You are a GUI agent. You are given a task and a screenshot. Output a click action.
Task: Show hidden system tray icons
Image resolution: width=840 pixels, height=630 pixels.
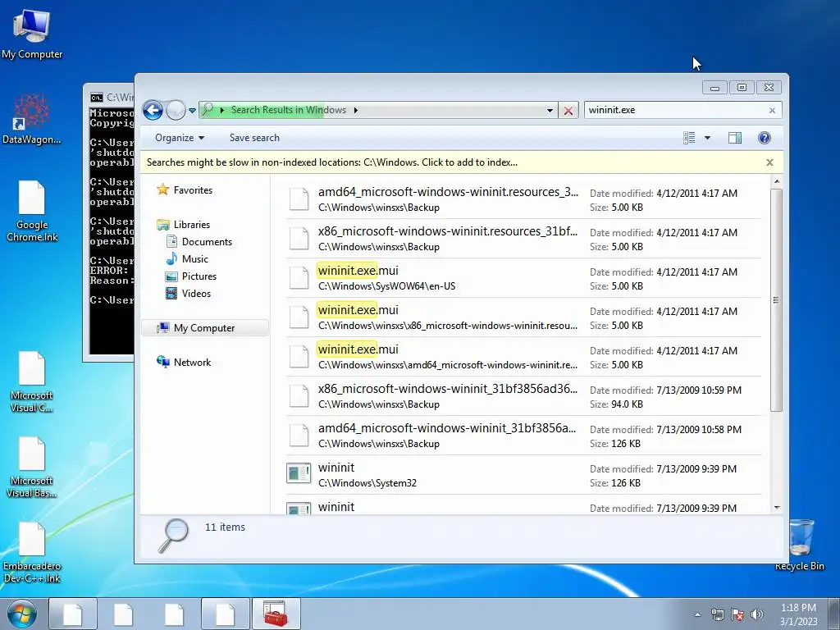697,614
